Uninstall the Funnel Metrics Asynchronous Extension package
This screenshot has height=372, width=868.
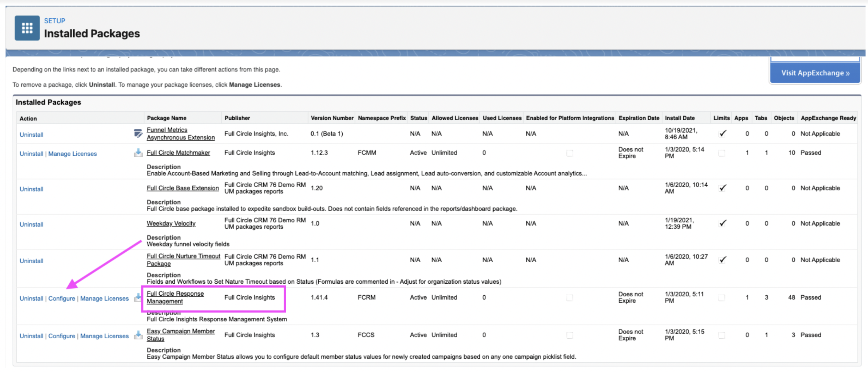(x=31, y=135)
